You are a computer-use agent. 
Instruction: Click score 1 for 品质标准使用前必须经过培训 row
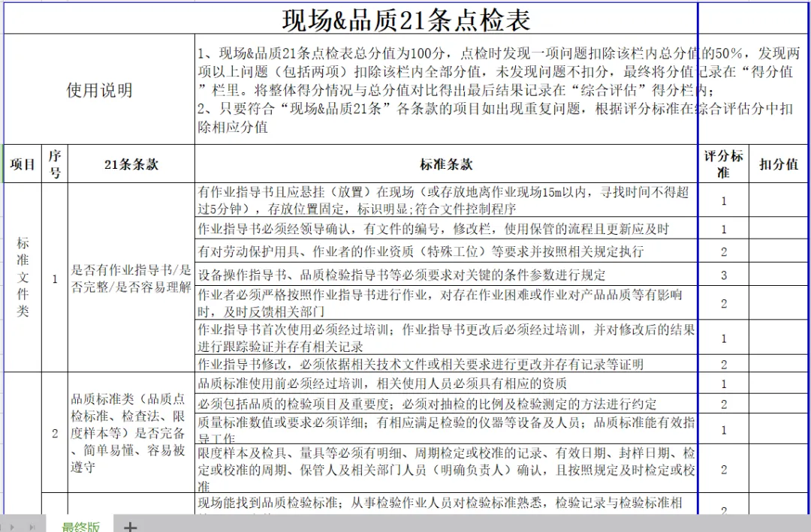(x=724, y=383)
